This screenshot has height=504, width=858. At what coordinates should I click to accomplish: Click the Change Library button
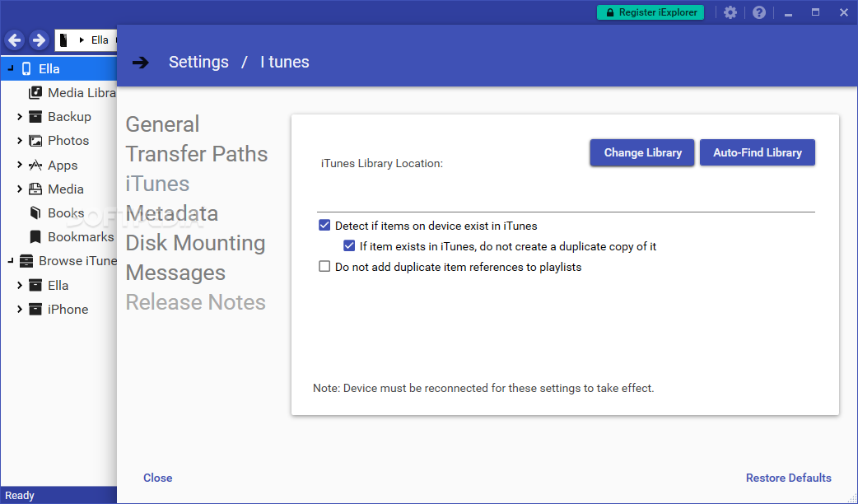[642, 152]
